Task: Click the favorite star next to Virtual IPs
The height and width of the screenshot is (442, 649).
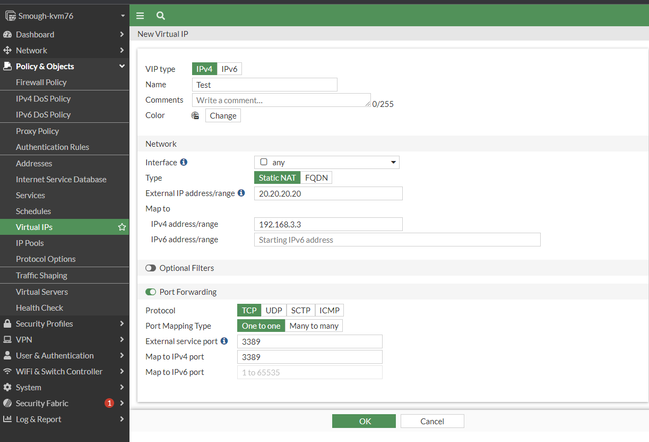Action: tap(122, 227)
